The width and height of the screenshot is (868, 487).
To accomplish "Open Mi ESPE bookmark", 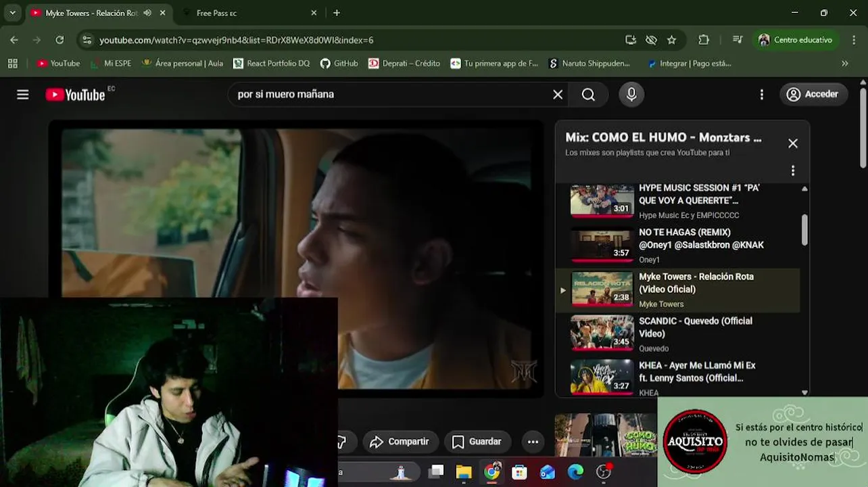I will pos(111,64).
